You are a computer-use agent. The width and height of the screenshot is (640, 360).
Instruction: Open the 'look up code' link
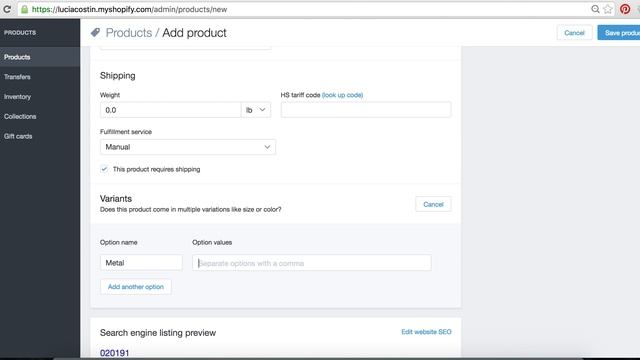pyautogui.click(x=342, y=95)
